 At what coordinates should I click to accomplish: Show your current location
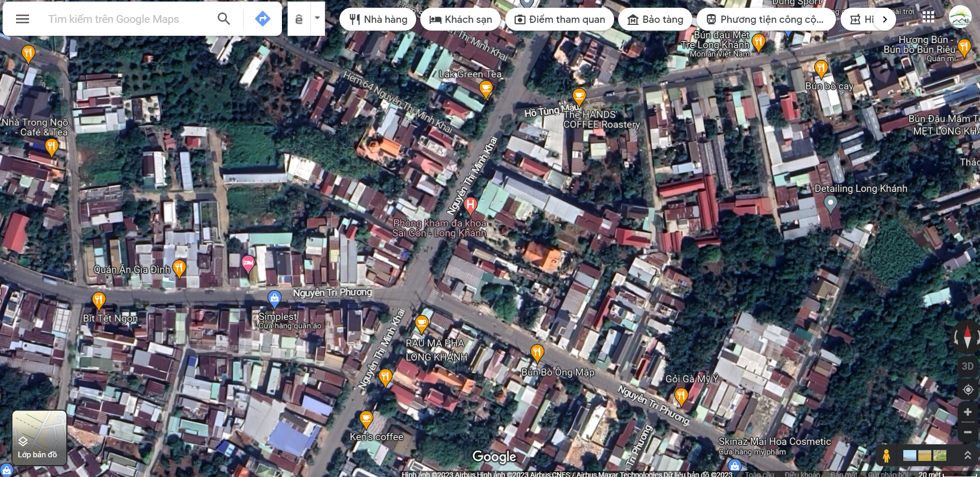(x=968, y=389)
